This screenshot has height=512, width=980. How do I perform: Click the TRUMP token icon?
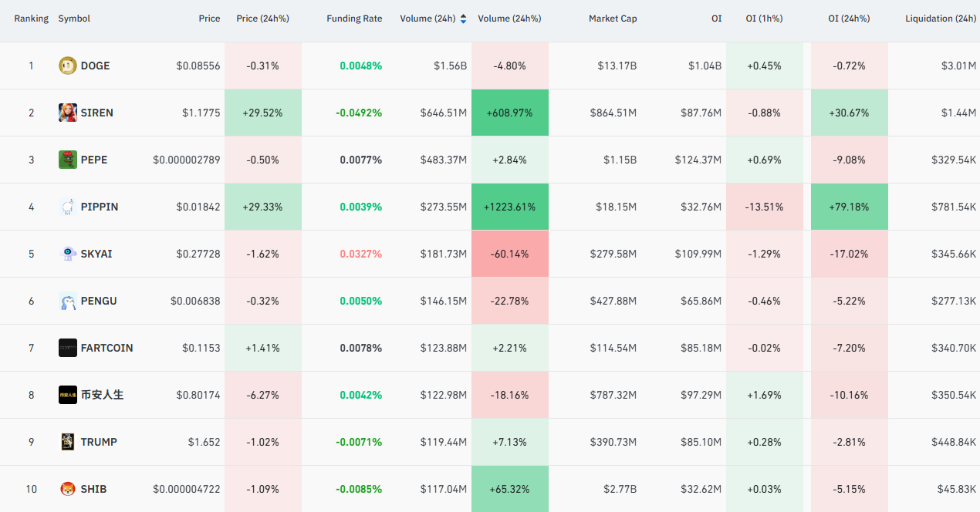[68, 442]
